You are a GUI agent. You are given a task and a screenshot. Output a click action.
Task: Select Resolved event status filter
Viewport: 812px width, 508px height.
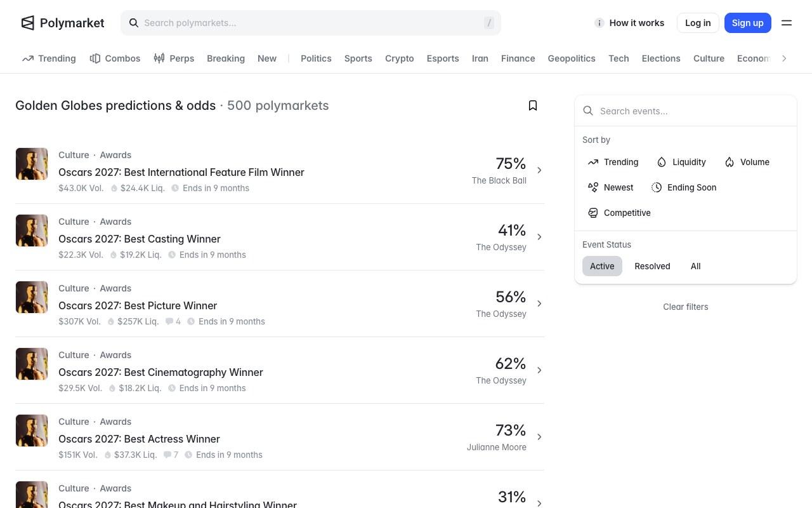coord(652,266)
